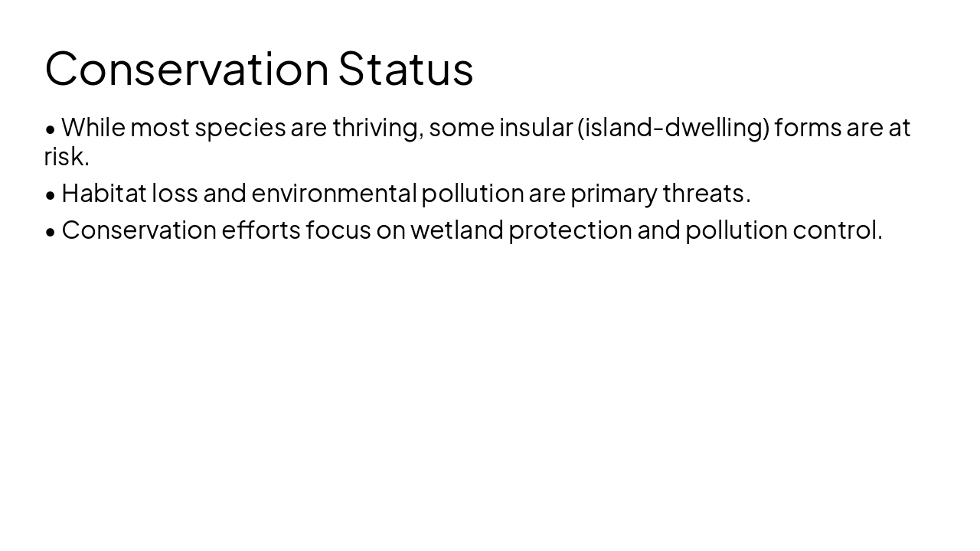Image resolution: width=980 pixels, height=551 pixels.
Task: Click the parenthetical "(island-dwelling)" text
Action: (674, 128)
